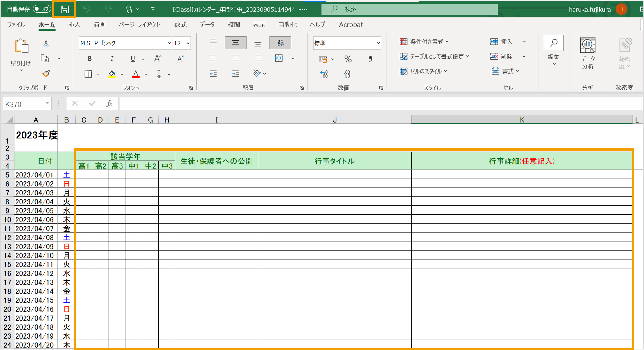Click the comma style icon

[x=370, y=59]
